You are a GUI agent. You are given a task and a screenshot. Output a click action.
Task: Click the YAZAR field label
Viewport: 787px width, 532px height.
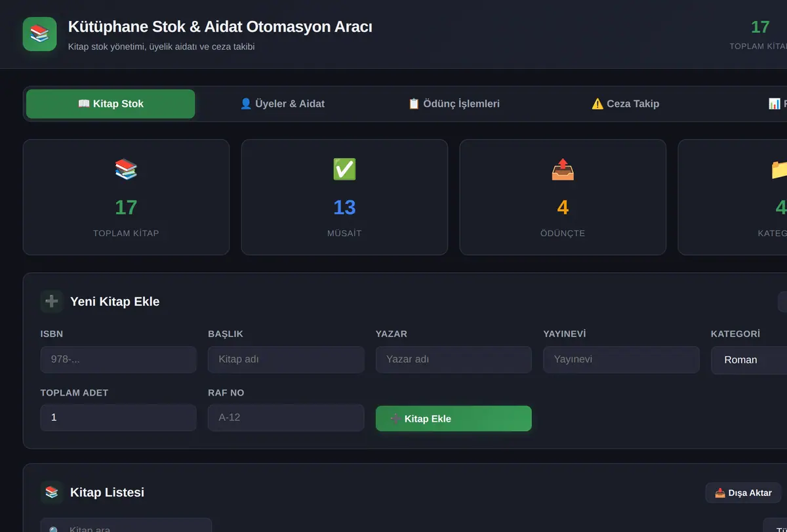click(x=392, y=334)
